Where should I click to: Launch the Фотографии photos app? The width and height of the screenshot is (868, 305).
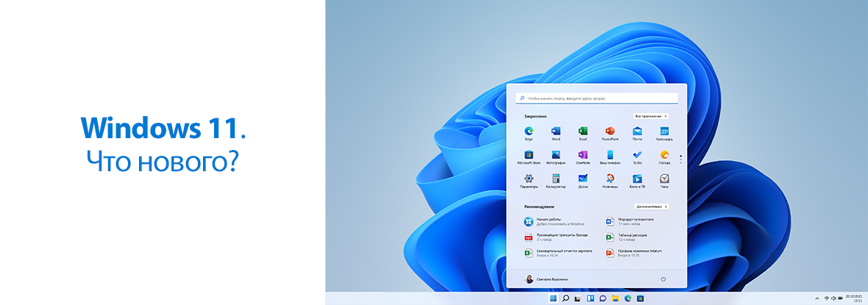(556, 157)
